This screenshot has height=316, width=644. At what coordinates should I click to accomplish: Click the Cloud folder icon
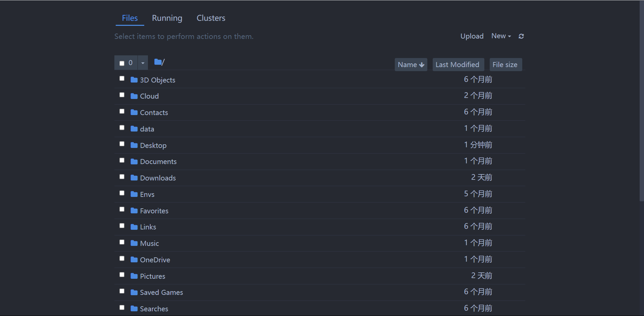pyautogui.click(x=134, y=96)
